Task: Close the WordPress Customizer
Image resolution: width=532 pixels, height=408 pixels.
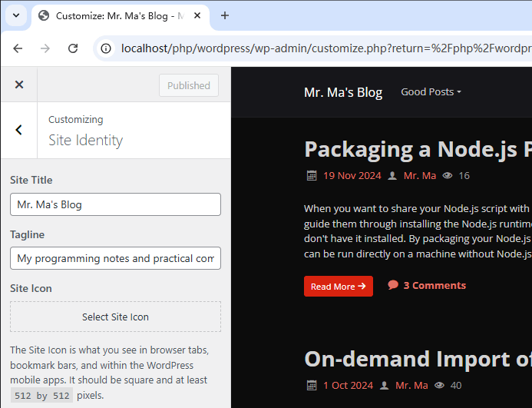Action: point(19,85)
